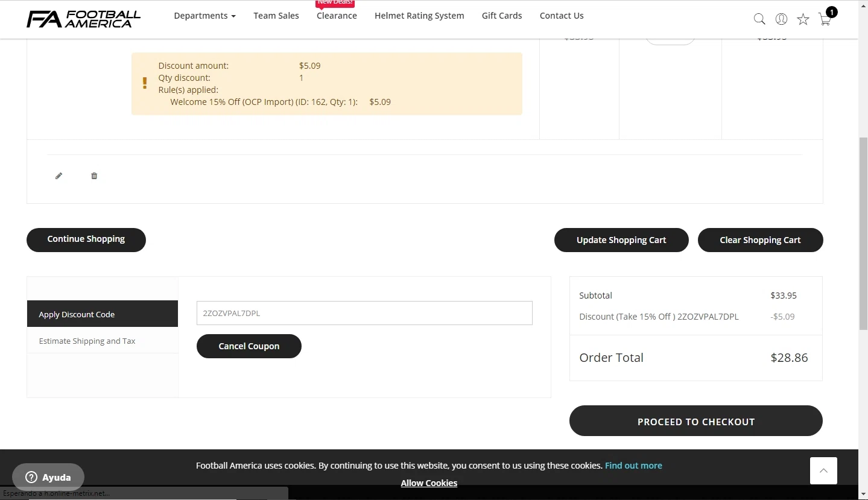Image resolution: width=868 pixels, height=500 pixels.
Task: Click Proceed to Checkout button
Action: (x=696, y=421)
